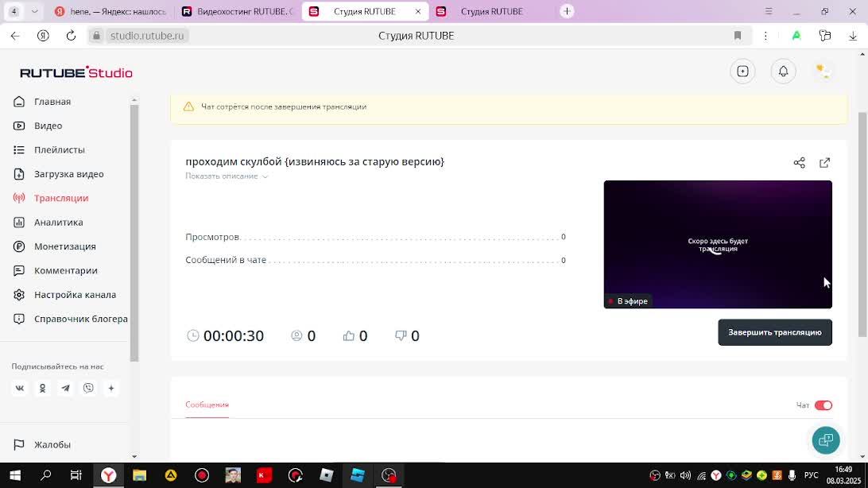
Task: Open the user profile avatar
Action: 823,72
